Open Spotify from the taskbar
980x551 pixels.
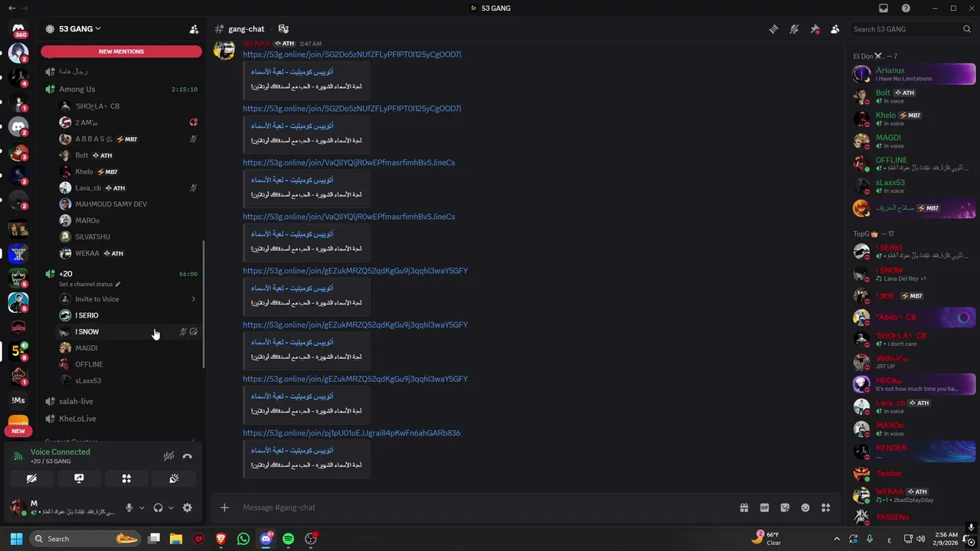click(x=288, y=539)
